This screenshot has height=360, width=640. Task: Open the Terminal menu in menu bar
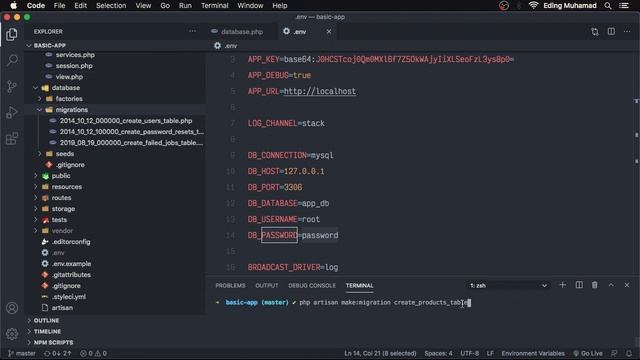pos(215,6)
